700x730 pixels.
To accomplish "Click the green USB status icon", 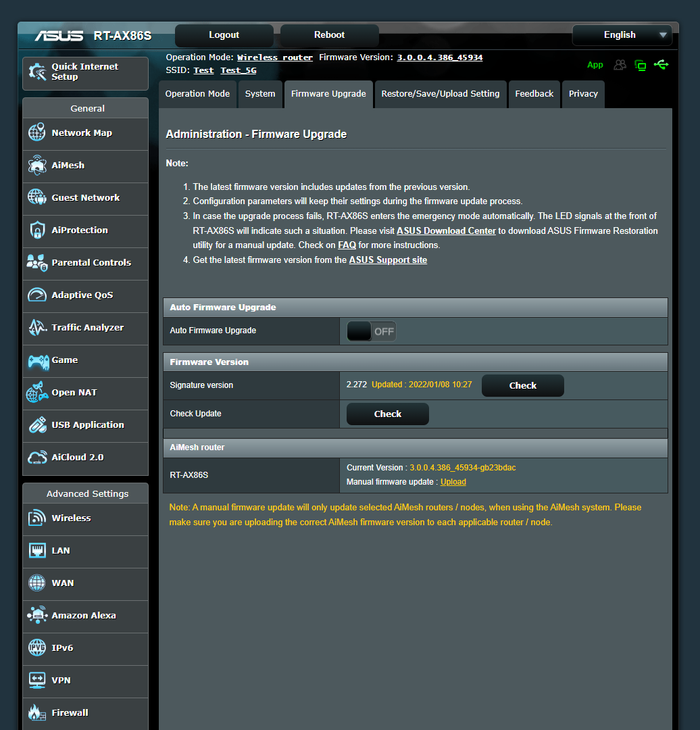I will click(661, 65).
